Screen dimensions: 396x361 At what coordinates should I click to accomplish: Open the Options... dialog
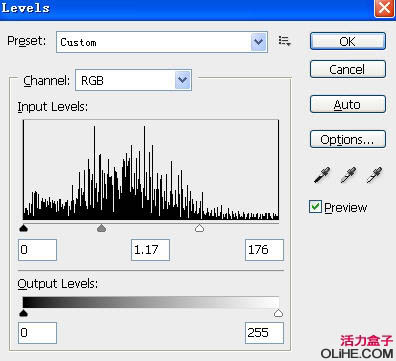(348, 139)
